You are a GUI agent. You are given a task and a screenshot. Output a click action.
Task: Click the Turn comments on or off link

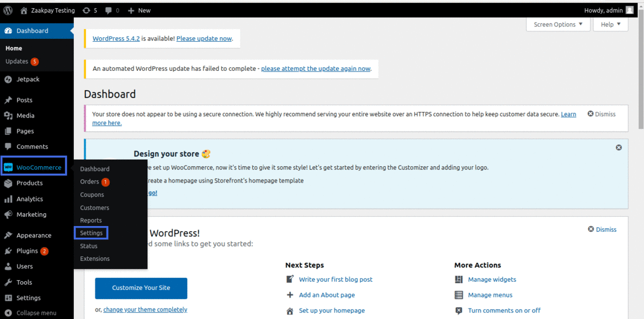(504, 310)
